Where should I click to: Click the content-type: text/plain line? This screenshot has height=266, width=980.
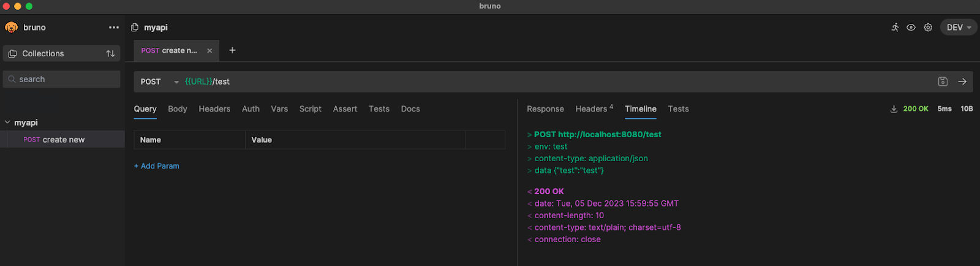[604, 227]
